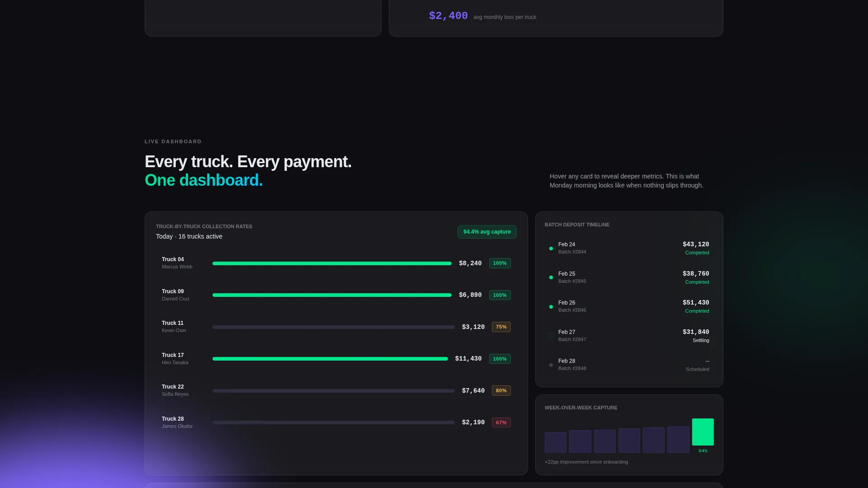The width and height of the screenshot is (868, 488).
Task: Click the $7,640 amount for Truck 22
Action: [473, 391]
